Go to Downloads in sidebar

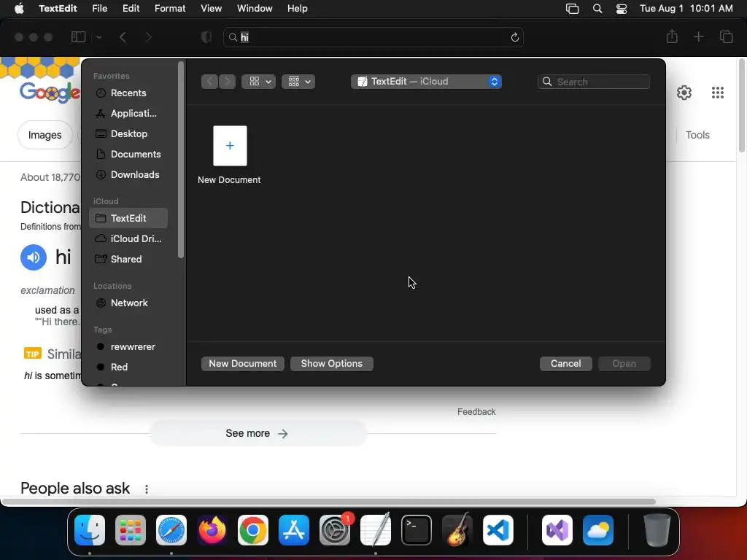pos(128,175)
